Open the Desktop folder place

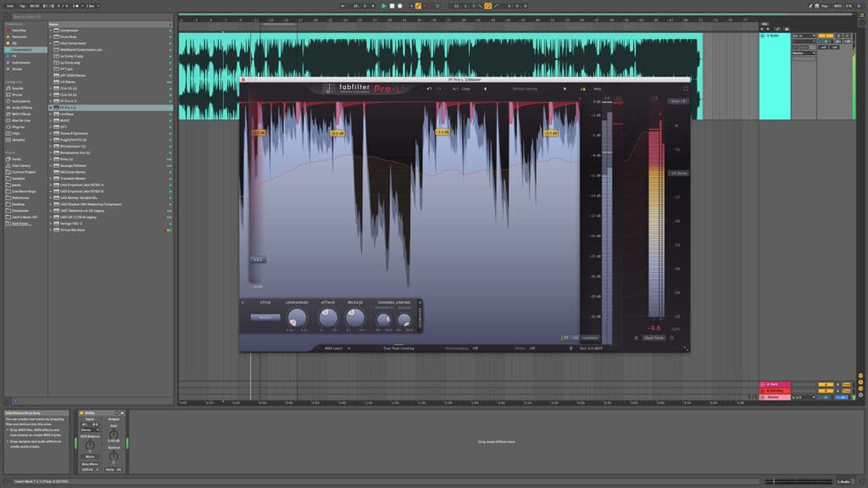pos(19,204)
